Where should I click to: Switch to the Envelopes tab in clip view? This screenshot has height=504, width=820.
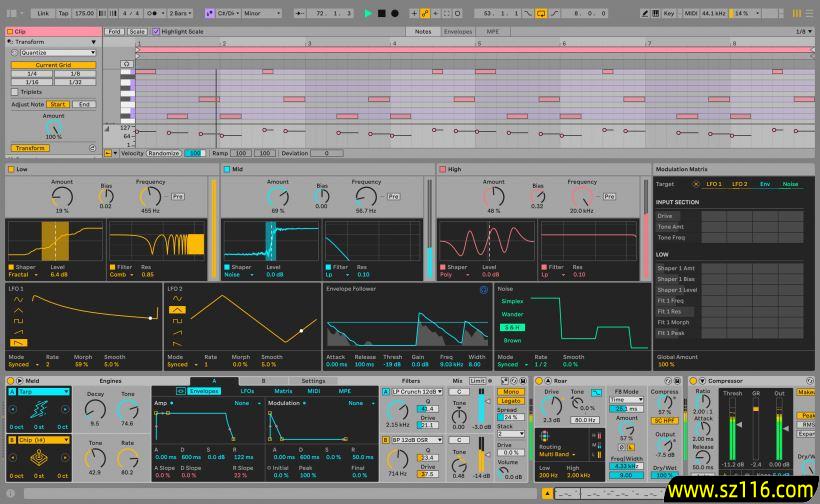click(458, 31)
